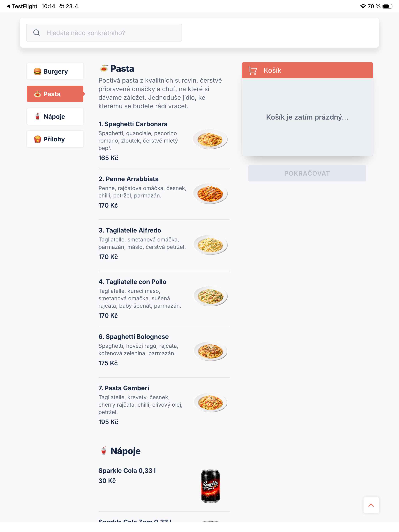This screenshot has height=532, width=399.
Task: Click the search magnifier icon
Action: point(36,33)
